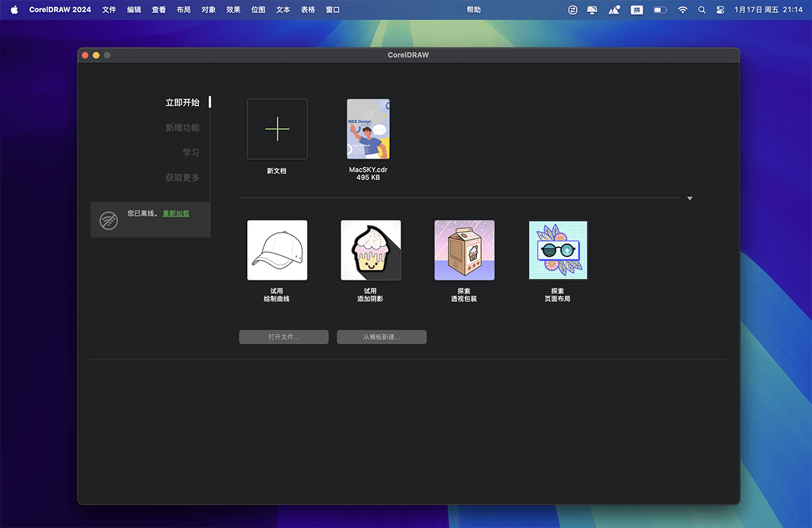Open the 帮助 menu
The width and height of the screenshot is (812, 528).
click(x=474, y=10)
